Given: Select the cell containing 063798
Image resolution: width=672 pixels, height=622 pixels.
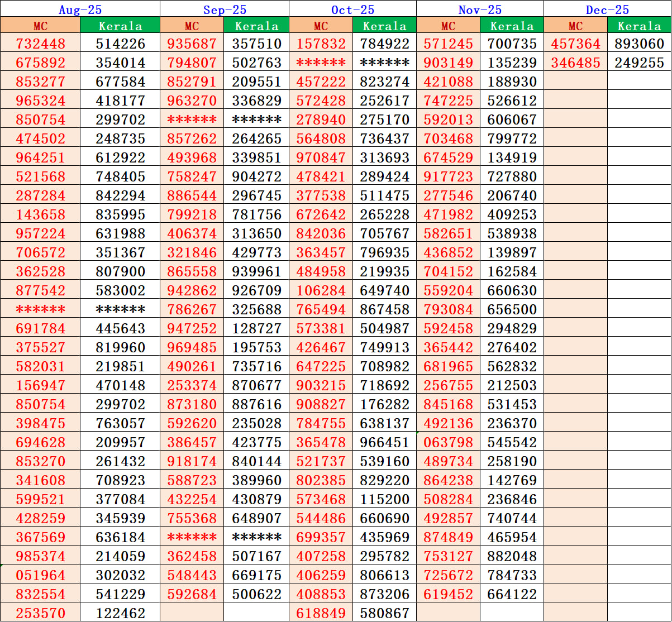Looking at the screenshot, I should pyautogui.click(x=447, y=442).
